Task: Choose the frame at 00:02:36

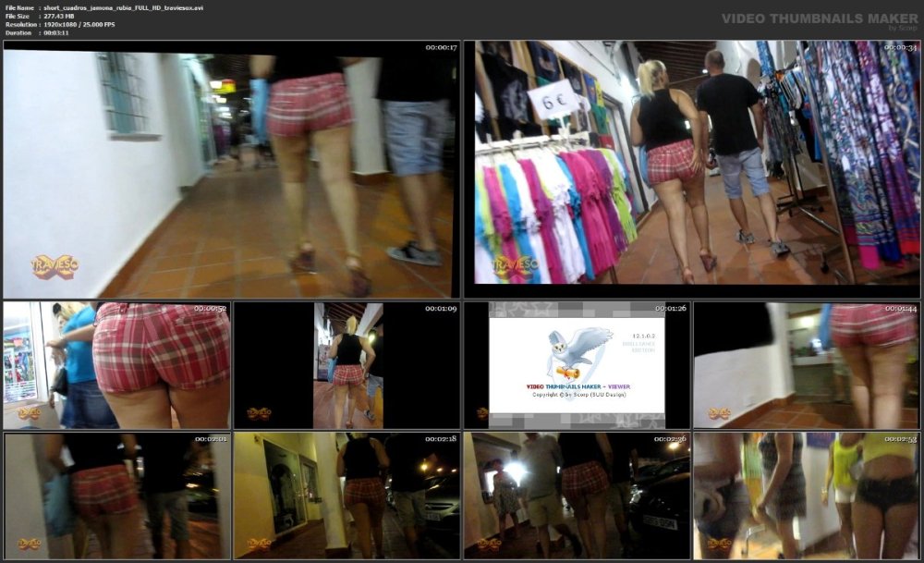Action: [x=577, y=496]
